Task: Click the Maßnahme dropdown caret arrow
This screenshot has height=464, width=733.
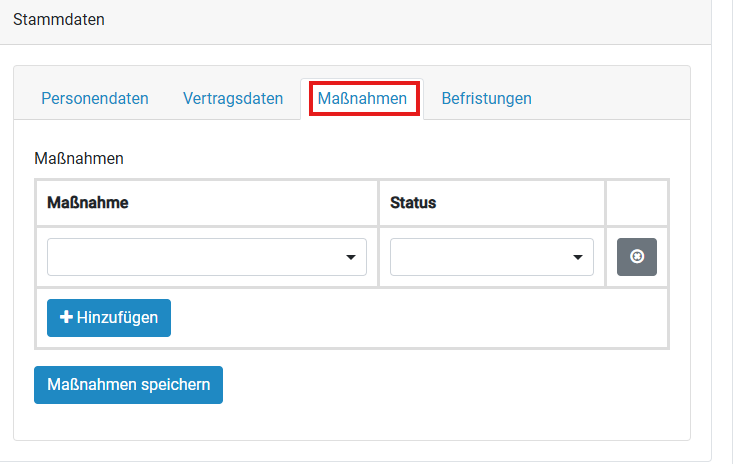Action: pos(351,258)
